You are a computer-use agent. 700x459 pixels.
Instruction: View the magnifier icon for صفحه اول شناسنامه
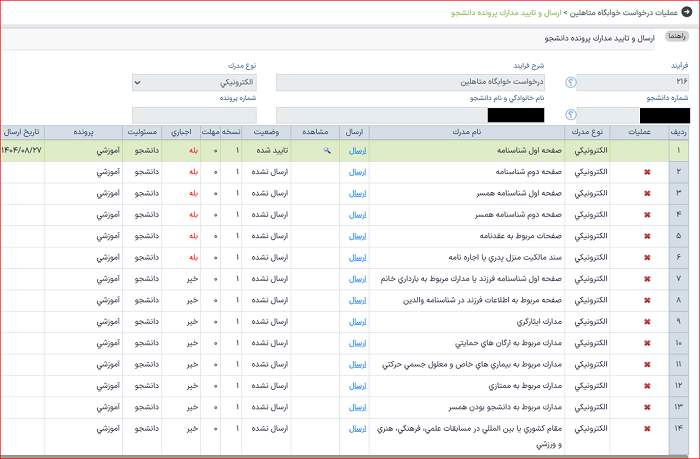[327, 151]
